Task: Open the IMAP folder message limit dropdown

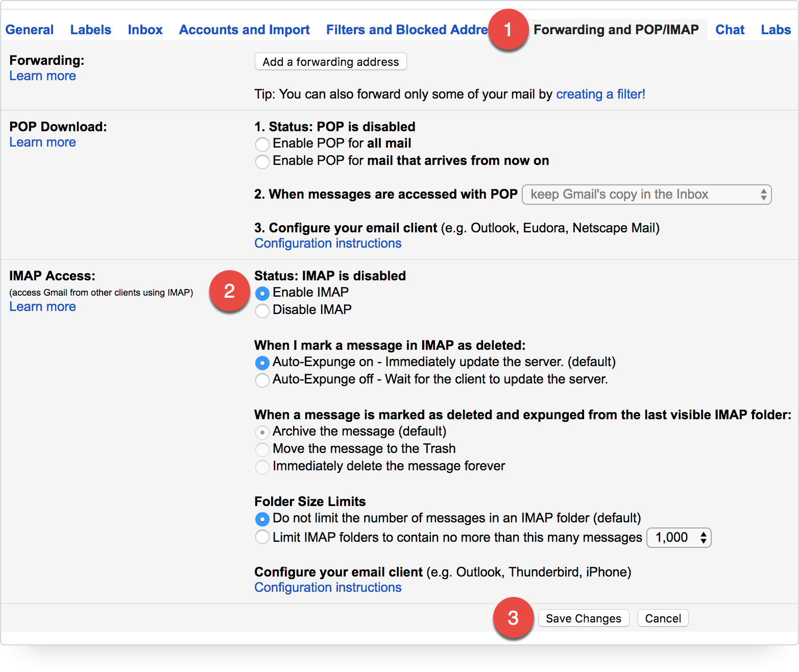Action: pyautogui.click(x=679, y=537)
